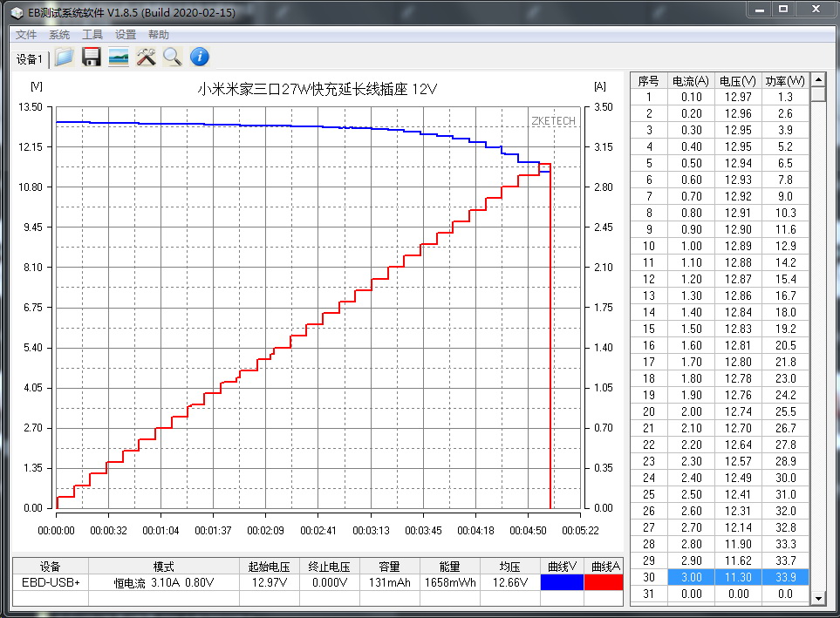Open the 系统 menu
The width and height of the screenshot is (840, 618).
pos(59,35)
